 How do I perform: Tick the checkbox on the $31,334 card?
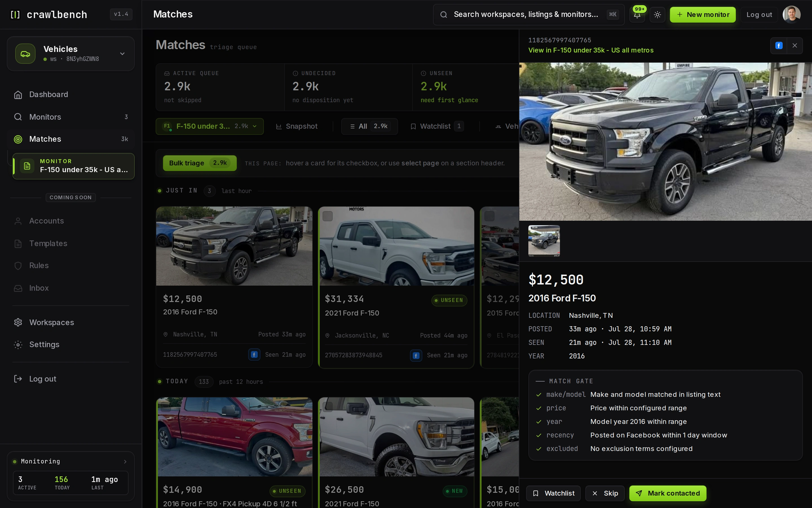point(328,216)
